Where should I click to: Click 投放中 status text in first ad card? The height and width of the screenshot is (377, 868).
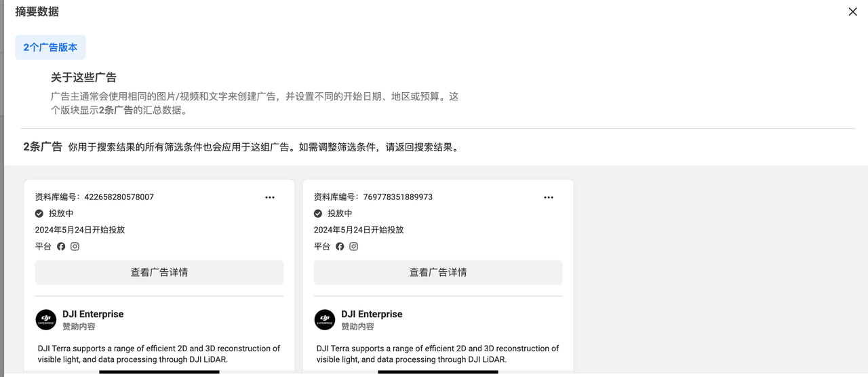[x=61, y=214]
